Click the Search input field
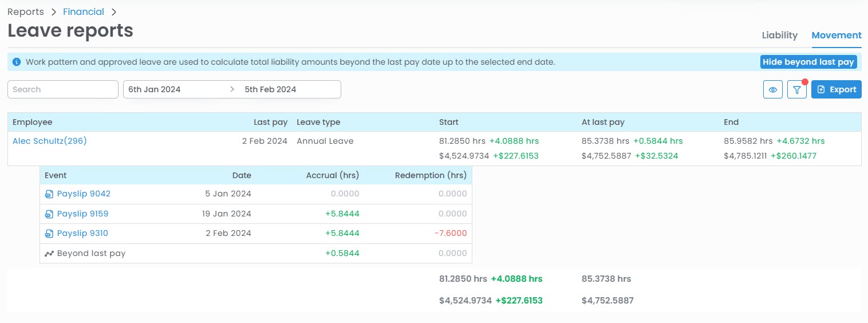This screenshot has width=868, height=323. tap(63, 89)
